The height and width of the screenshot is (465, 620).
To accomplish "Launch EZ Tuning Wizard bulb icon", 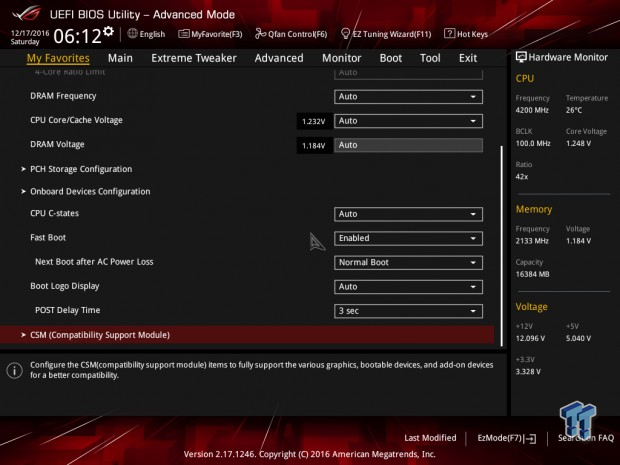I will [x=345, y=34].
